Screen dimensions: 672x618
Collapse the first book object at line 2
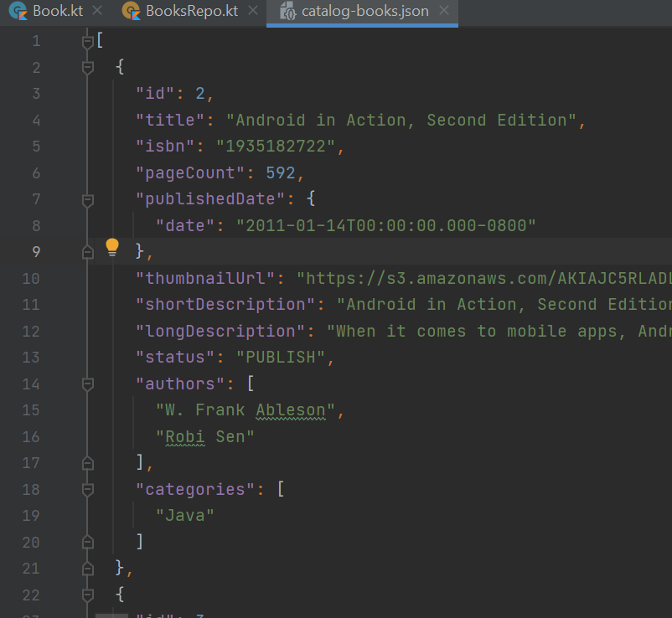click(87, 66)
